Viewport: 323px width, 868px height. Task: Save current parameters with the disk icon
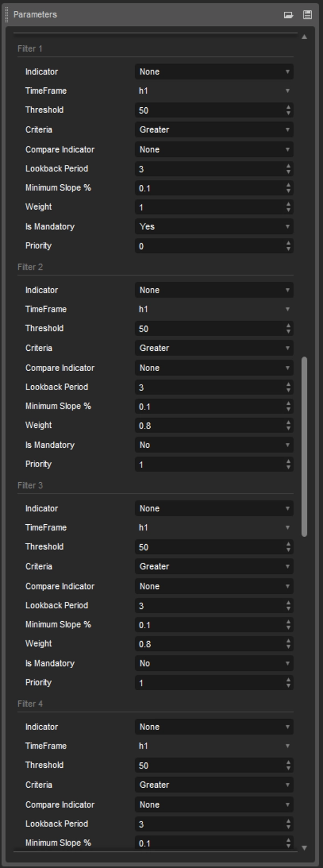coord(307,15)
